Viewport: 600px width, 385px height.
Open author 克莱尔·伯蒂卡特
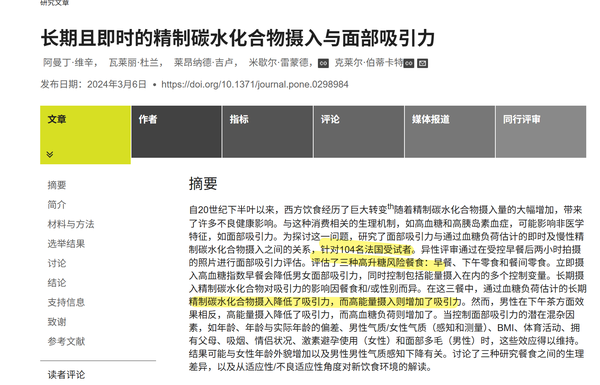(x=369, y=62)
